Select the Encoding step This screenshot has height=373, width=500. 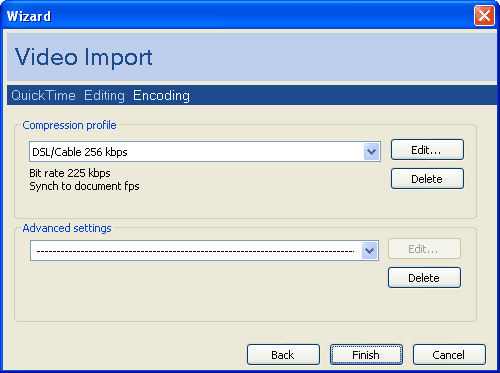point(161,95)
